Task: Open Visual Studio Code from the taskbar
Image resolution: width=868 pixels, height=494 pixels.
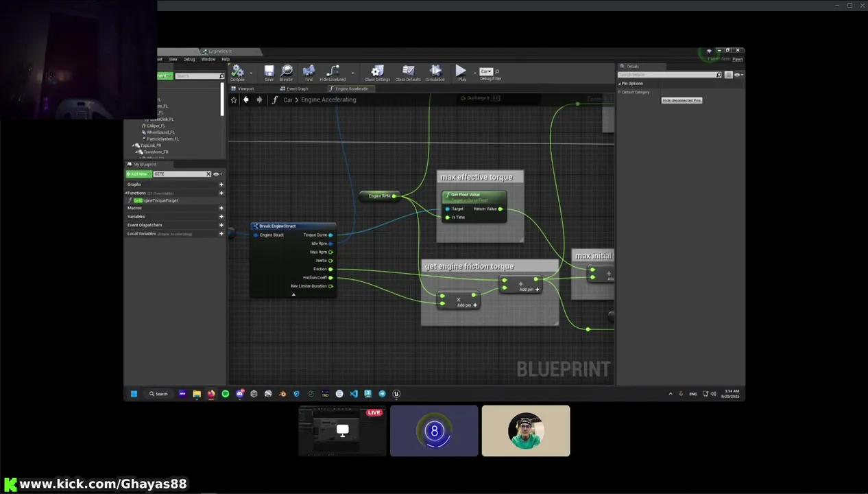Action: coord(354,394)
